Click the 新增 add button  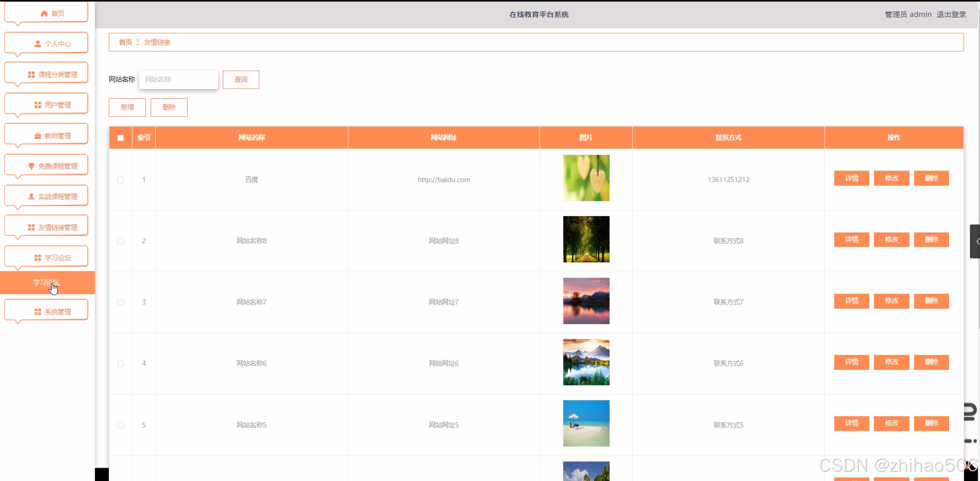pos(127,107)
